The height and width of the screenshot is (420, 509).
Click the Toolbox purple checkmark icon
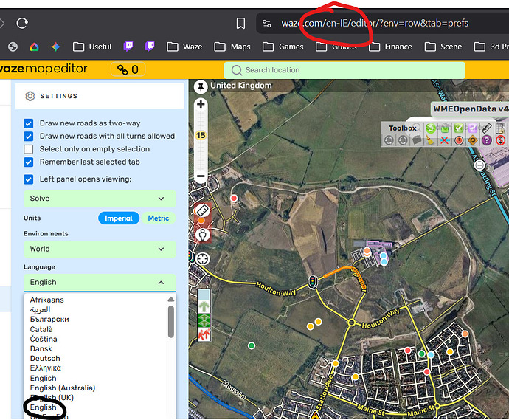point(473,128)
